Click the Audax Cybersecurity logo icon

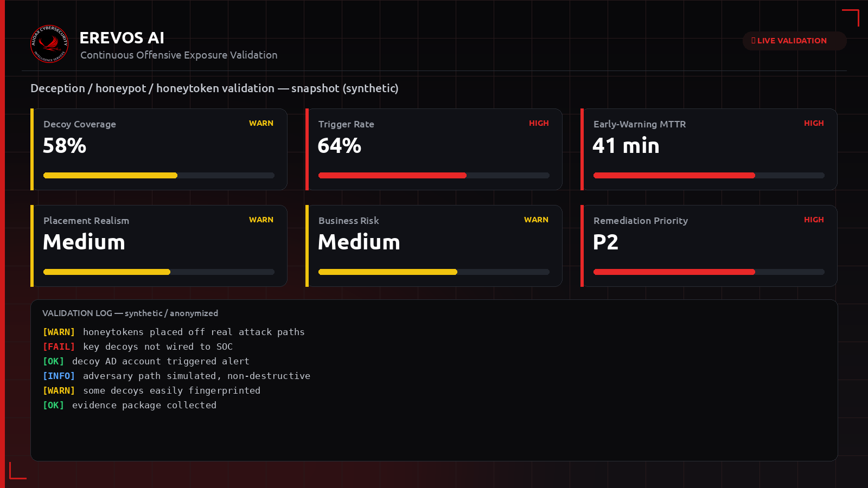pos(49,44)
